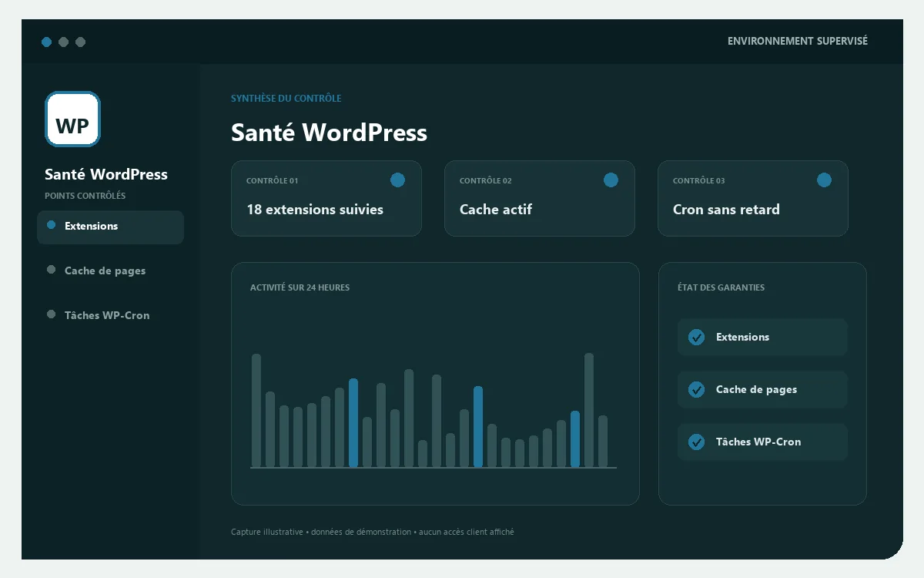Click the blue bullet next to sidebar Extensions
This screenshot has height=578, width=924.
[52, 225]
